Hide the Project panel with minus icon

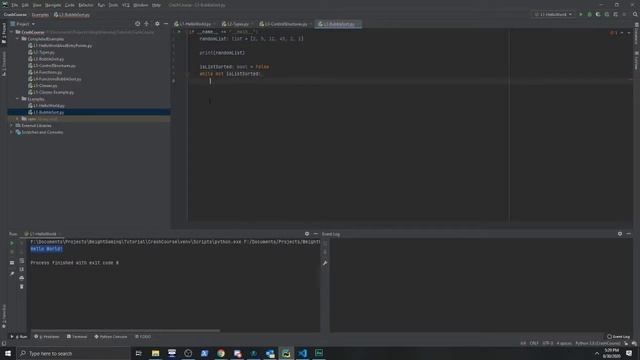point(166,24)
